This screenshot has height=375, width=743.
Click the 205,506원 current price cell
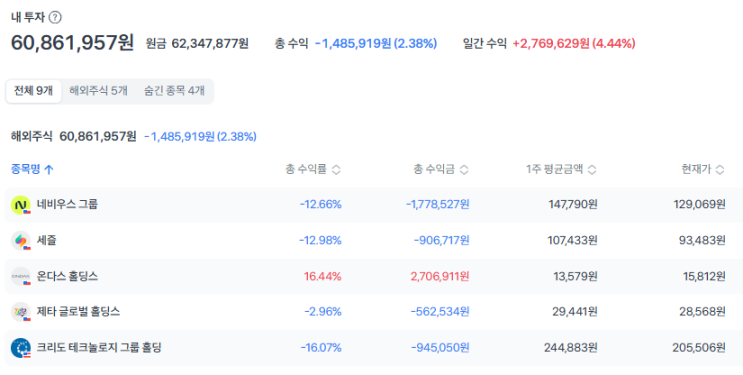[x=699, y=348]
